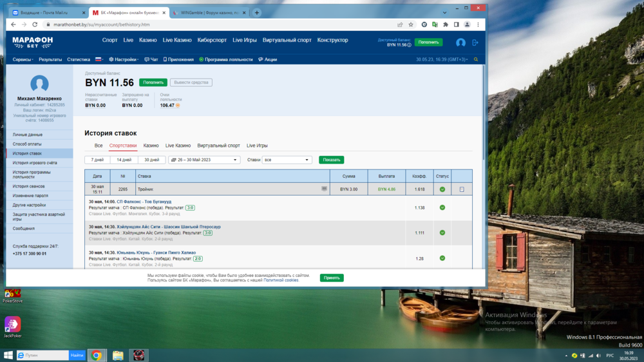Open История игрового счёта in sidebar
644x362 pixels.
(35, 163)
